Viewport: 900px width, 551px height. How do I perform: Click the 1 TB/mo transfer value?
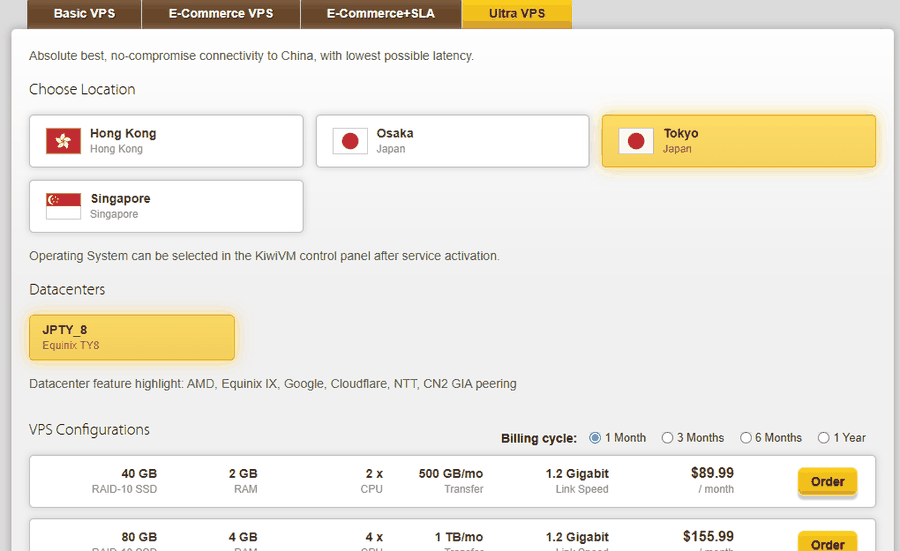[459, 537]
